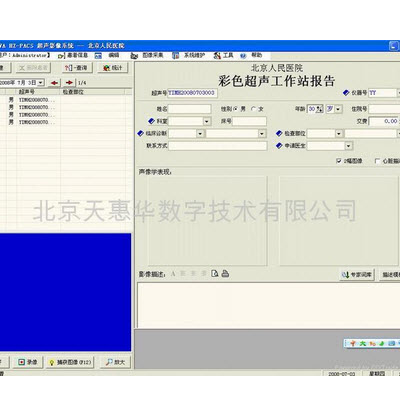This screenshot has width=400, height=400.
Task: Click the blue diamond beside 临床诊断
Action: [140, 133]
